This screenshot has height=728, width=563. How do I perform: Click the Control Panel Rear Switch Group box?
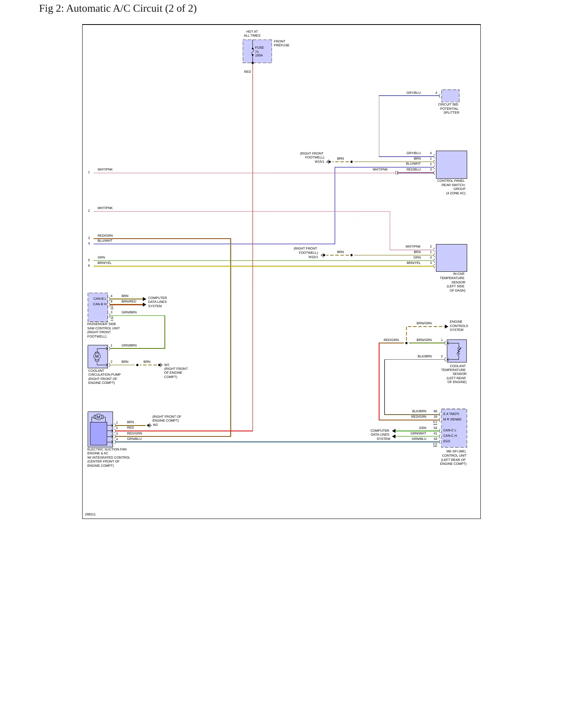coord(451,165)
